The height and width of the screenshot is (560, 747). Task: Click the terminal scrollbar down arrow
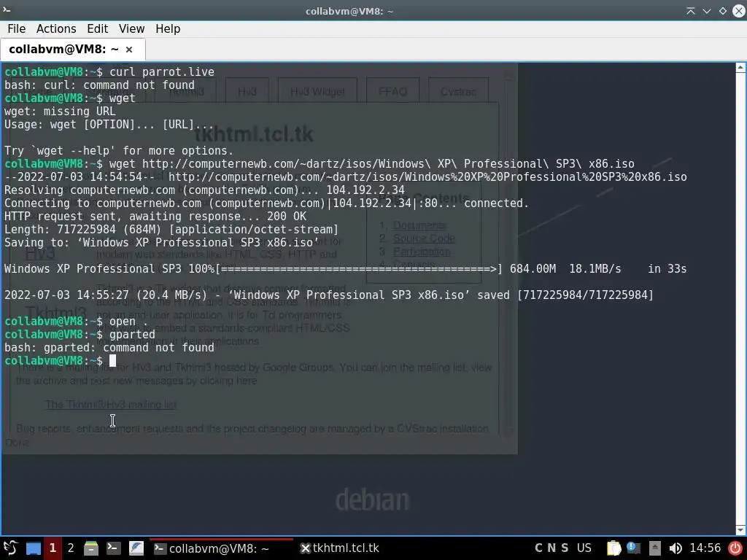coord(740,530)
